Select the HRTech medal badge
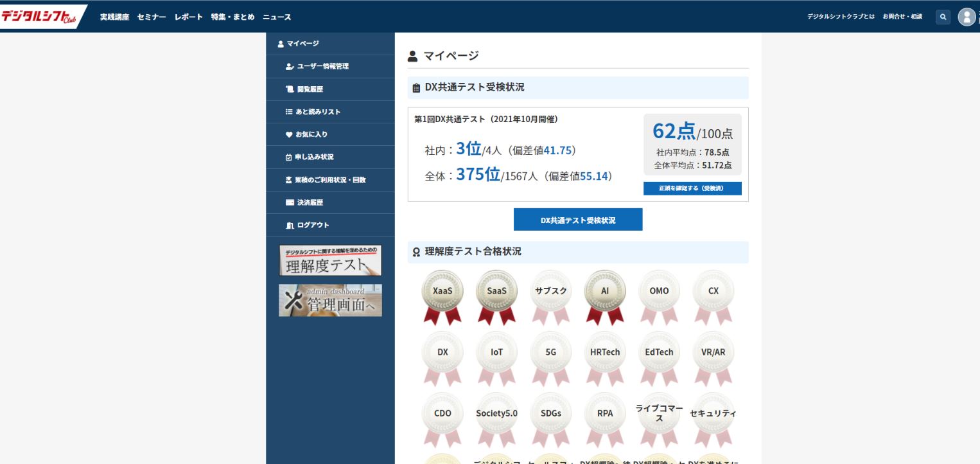 click(x=605, y=353)
